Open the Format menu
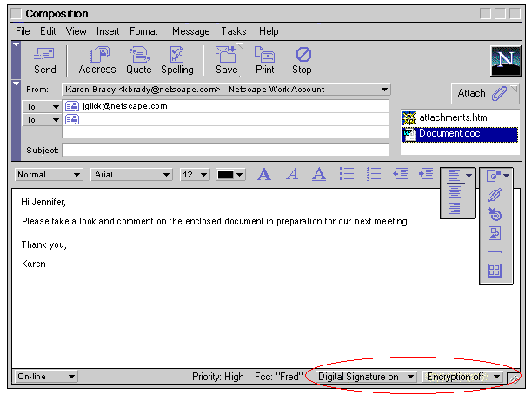 pos(143,31)
